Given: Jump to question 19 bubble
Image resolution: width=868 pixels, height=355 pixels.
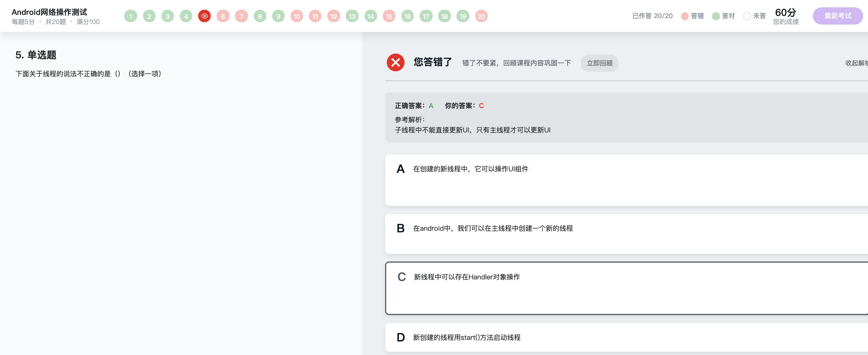Looking at the screenshot, I should click(x=463, y=16).
